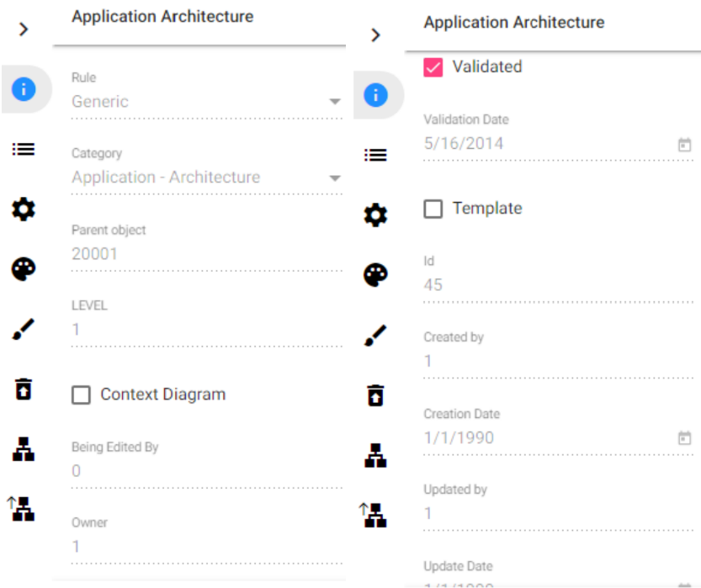The width and height of the screenshot is (701, 588).
Task: Open Validation Date calendar picker
Action: click(x=685, y=145)
